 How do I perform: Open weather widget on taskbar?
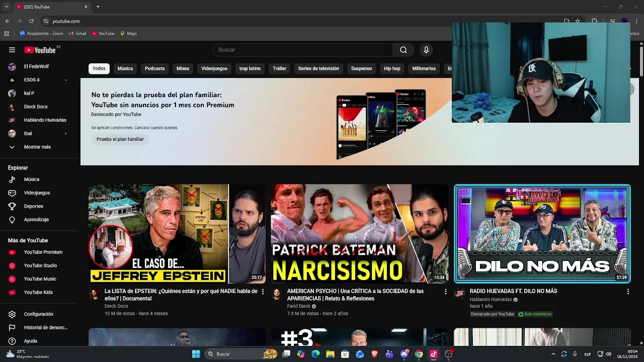point(28,354)
